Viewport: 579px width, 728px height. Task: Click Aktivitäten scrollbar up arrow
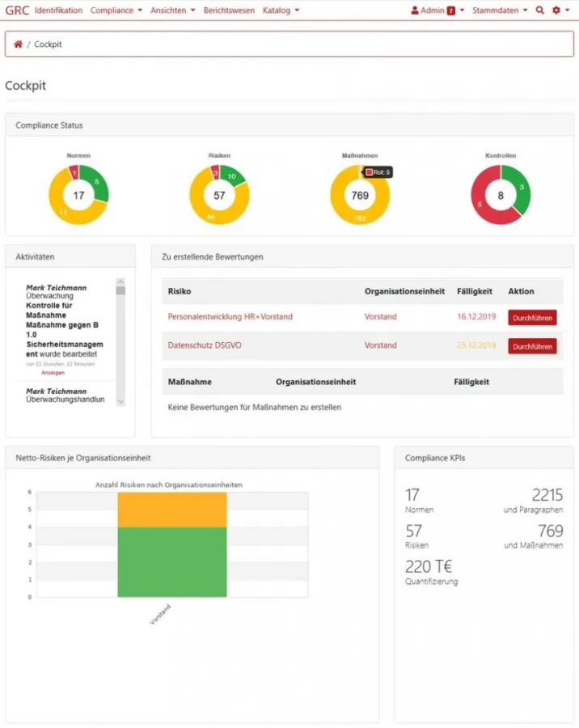(120, 281)
